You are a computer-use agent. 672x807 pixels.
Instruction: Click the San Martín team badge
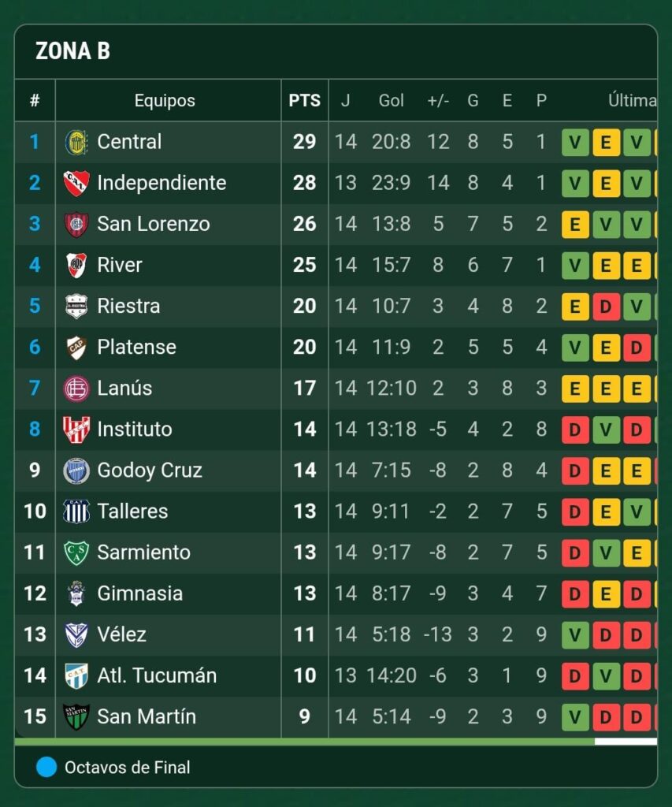(76, 716)
